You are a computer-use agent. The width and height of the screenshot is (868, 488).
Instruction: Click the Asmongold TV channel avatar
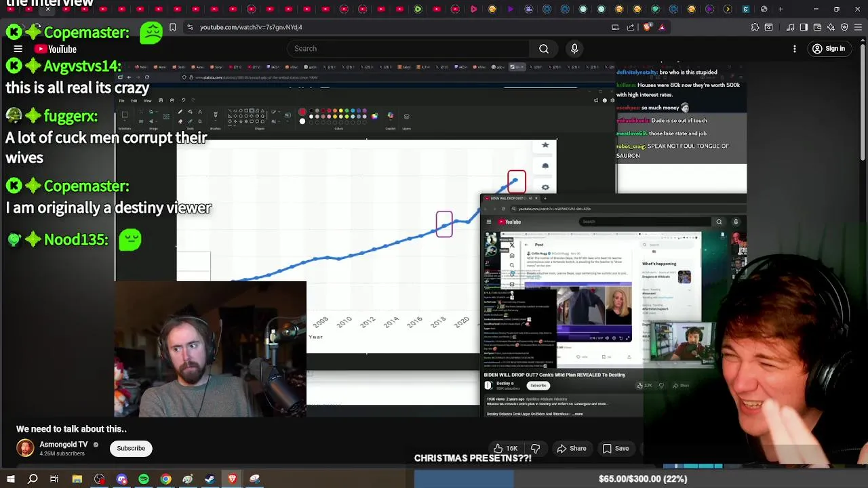[25, 448]
